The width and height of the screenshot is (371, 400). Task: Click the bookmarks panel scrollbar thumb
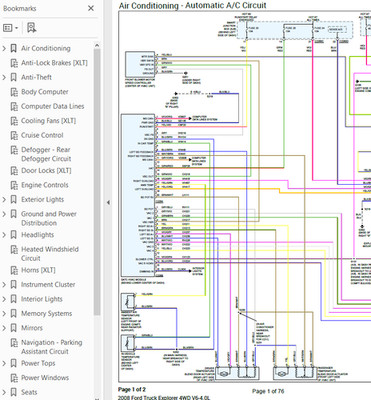[x=97, y=182]
